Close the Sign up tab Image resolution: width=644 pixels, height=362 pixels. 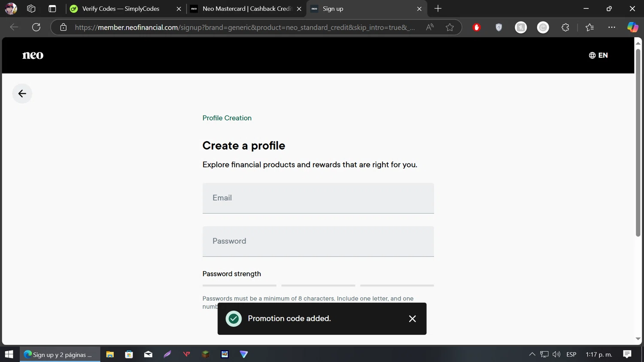pyautogui.click(x=419, y=9)
